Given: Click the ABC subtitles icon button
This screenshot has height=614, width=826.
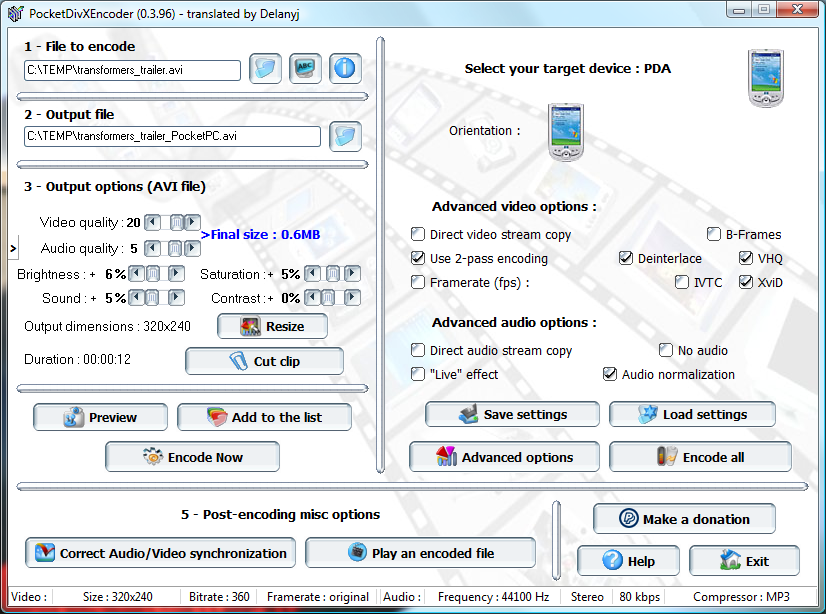Looking at the screenshot, I should click(x=305, y=70).
